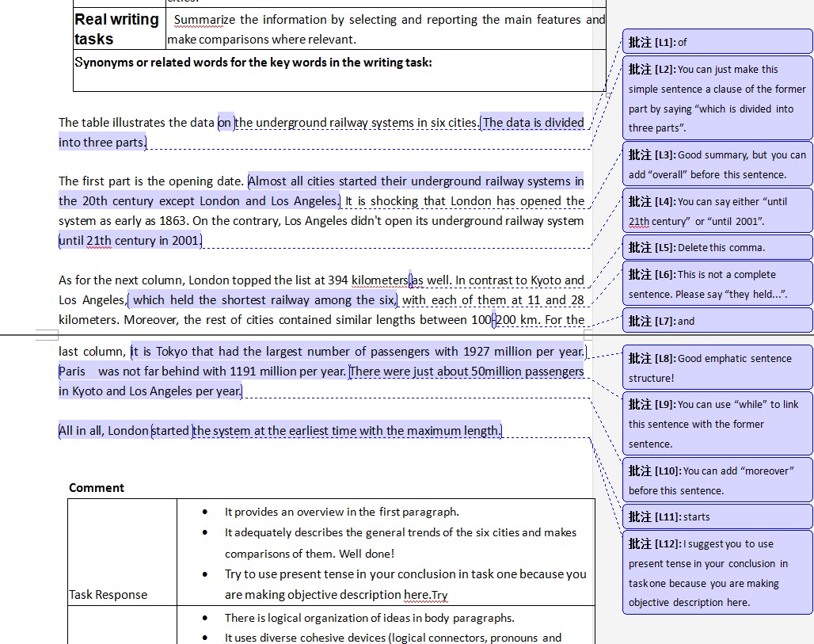Select comment L8 'Good emphatic sentence structure'
Viewport: 814px width, 644px height.
(x=717, y=368)
